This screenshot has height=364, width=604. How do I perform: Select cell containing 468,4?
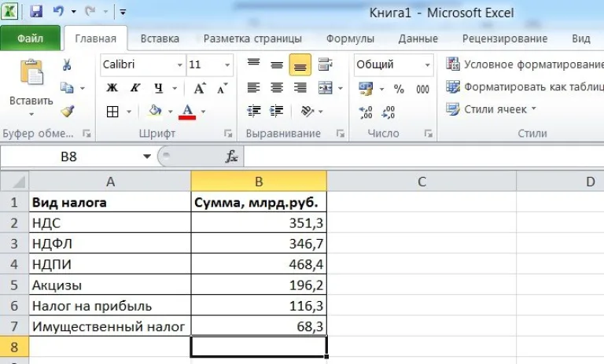pos(259,264)
